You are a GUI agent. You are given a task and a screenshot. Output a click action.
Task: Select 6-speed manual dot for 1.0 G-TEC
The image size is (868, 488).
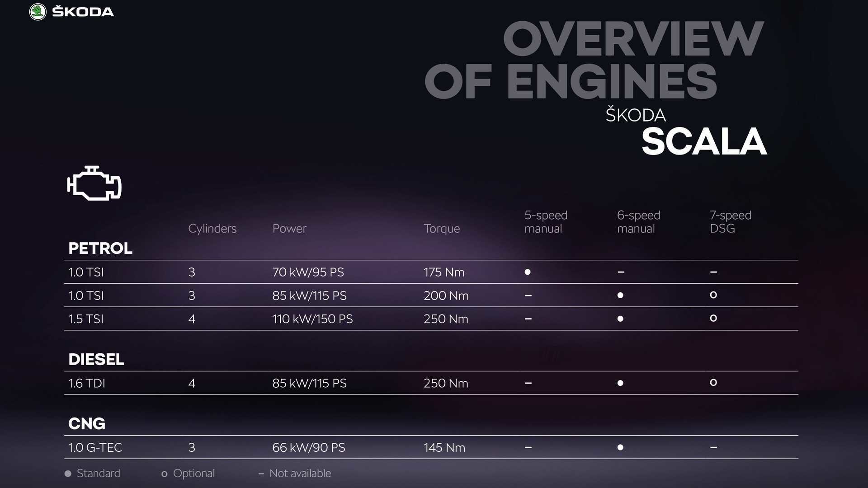pyautogui.click(x=620, y=447)
